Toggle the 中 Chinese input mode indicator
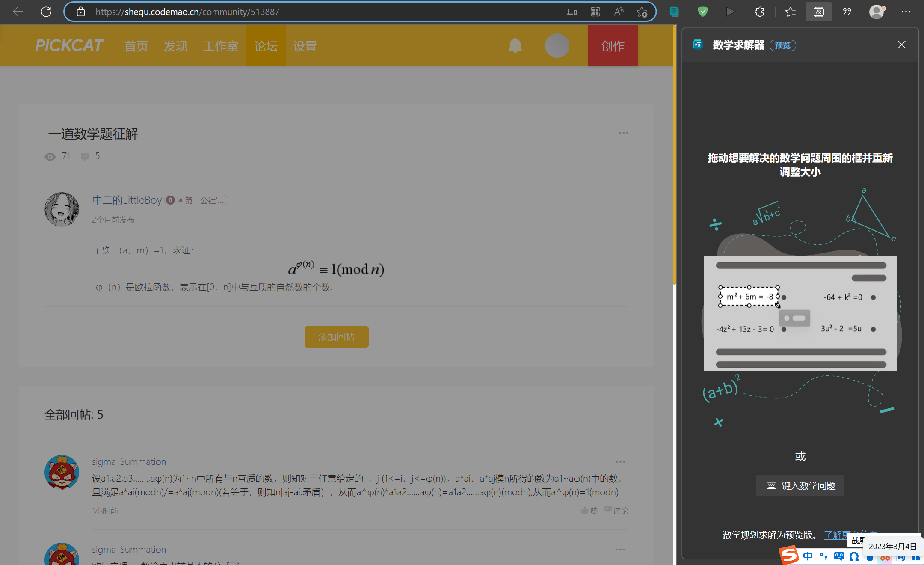 pos(808,556)
